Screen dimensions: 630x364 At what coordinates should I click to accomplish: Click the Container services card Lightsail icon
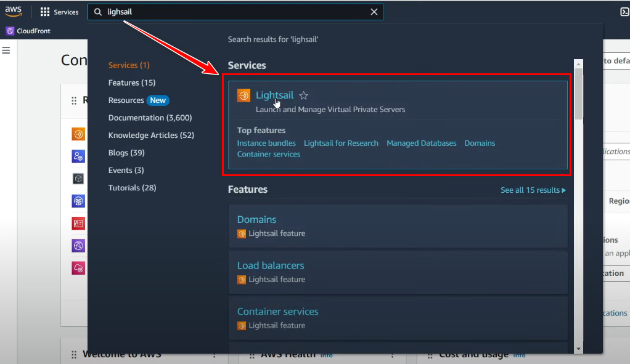[242, 326]
